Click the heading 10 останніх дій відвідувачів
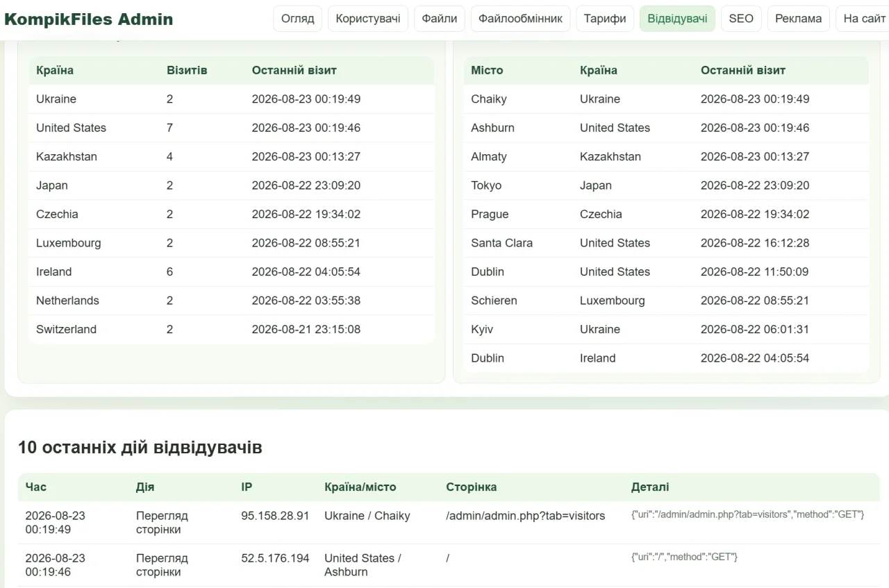The height and width of the screenshot is (588, 889). coord(140,448)
